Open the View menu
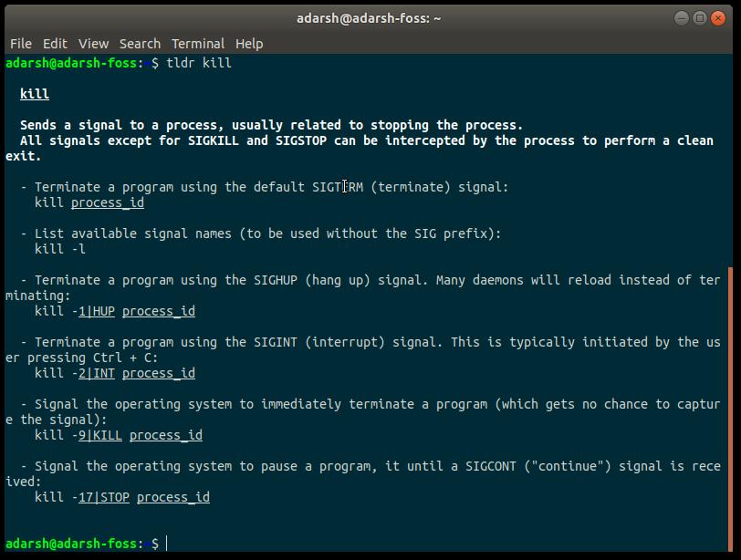Viewport: 741px width, 560px height. point(93,43)
